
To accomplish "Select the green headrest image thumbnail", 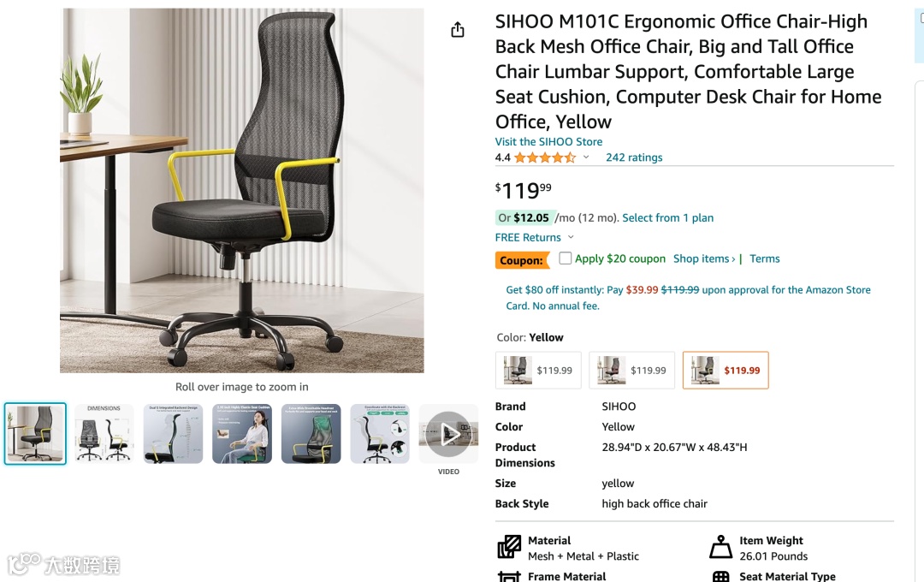I will [x=311, y=434].
